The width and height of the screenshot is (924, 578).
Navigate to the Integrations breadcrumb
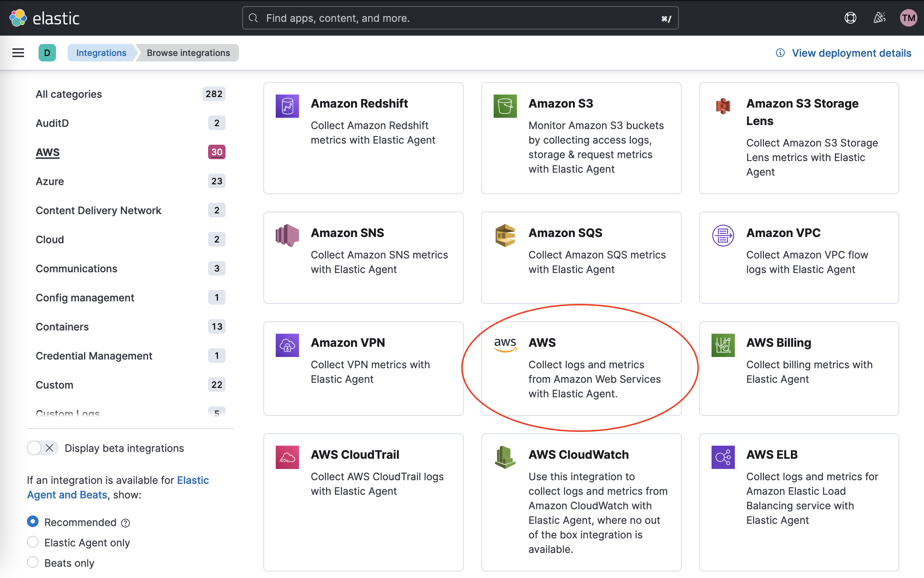pyautogui.click(x=101, y=53)
